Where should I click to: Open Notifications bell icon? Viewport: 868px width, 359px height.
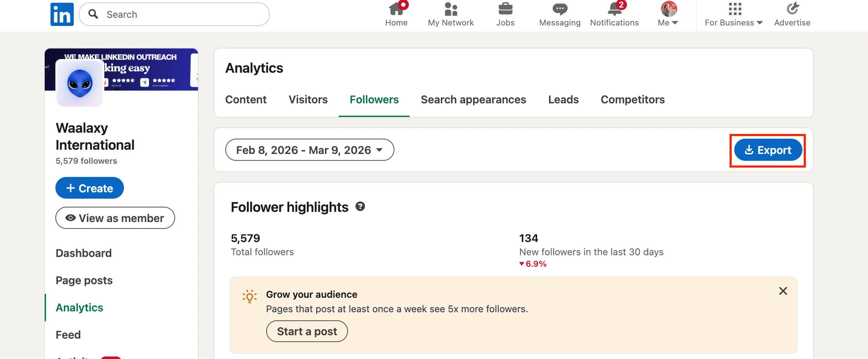coord(615,9)
